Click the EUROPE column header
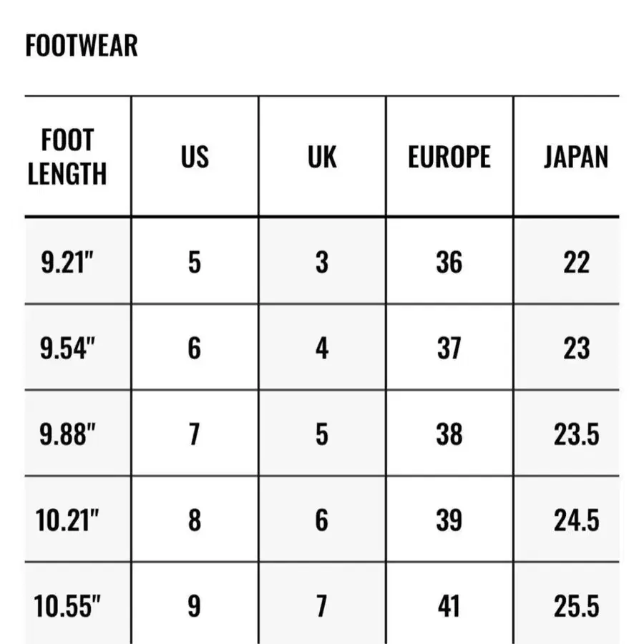This screenshot has height=644, width=644. (449, 157)
